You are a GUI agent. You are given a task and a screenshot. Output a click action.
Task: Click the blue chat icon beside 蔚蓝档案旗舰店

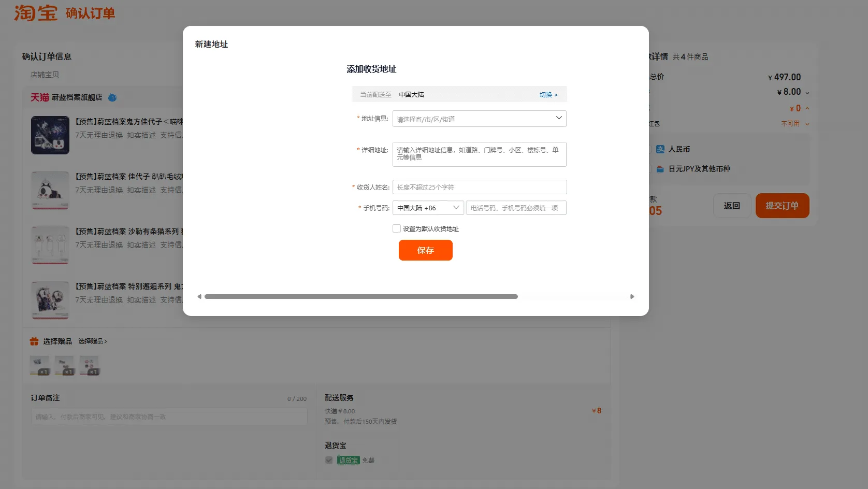pos(112,97)
